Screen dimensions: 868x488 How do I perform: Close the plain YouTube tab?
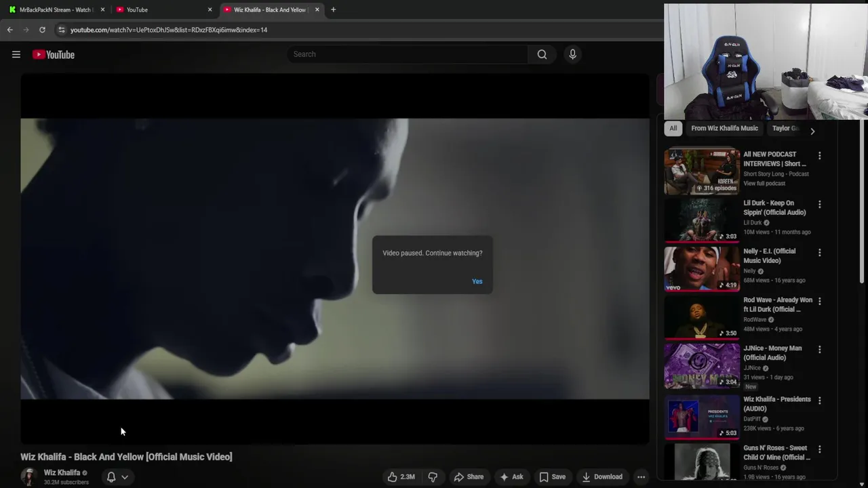tap(210, 9)
